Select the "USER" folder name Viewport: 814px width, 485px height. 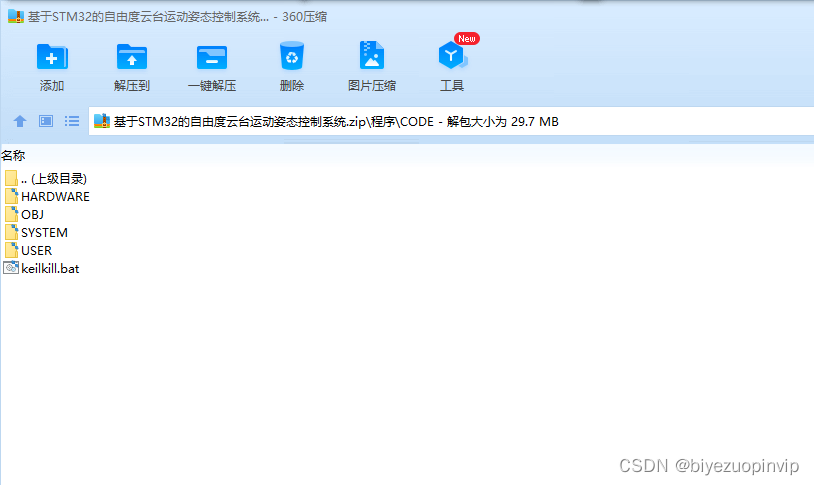pyautogui.click(x=36, y=250)
